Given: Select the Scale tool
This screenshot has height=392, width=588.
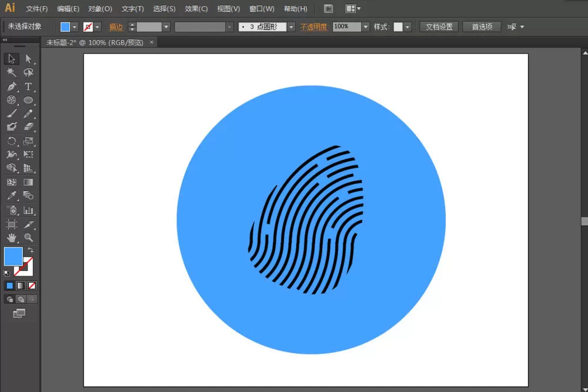Looking at the screenshot, I should (28, 141).
